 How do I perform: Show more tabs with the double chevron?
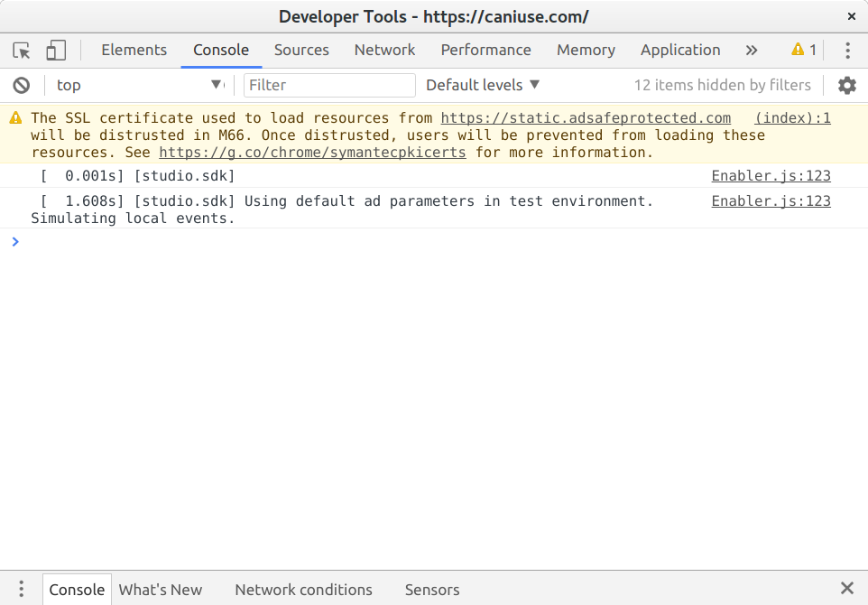point(751,51)
